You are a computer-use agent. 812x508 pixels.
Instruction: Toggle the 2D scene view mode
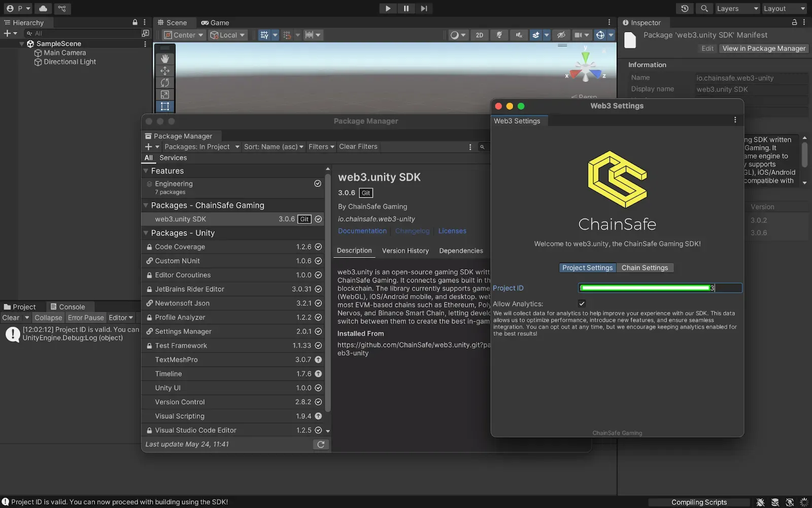click(479, 35)
